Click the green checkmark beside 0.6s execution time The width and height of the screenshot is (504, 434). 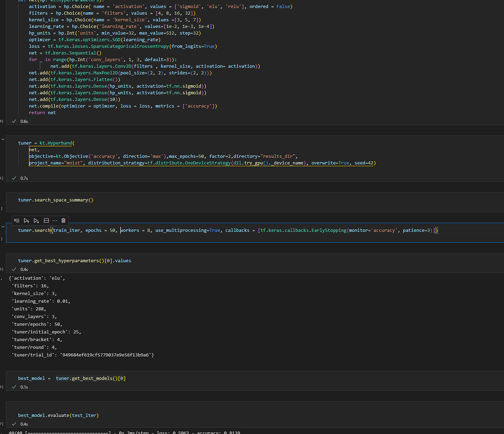(14, 122)
